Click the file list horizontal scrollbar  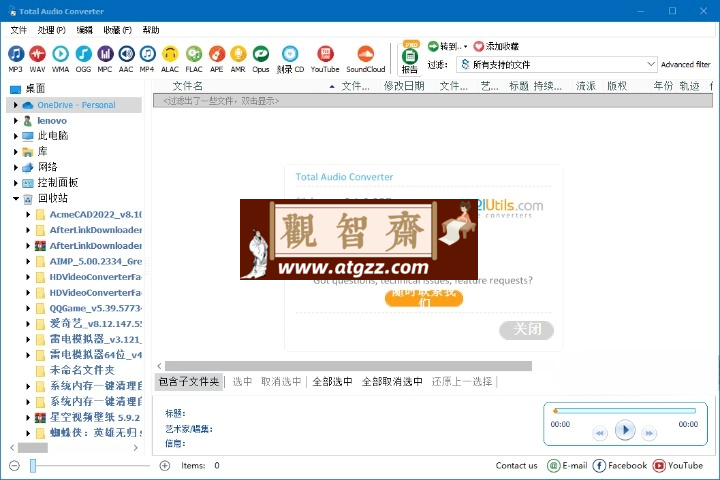(348, 366)
